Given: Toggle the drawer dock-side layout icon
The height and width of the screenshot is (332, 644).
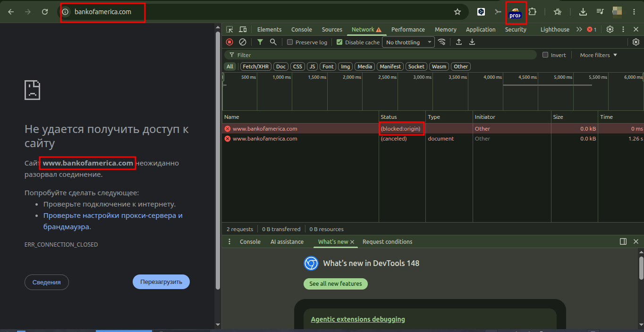Looking at the screenshot, I should [623, 241].
